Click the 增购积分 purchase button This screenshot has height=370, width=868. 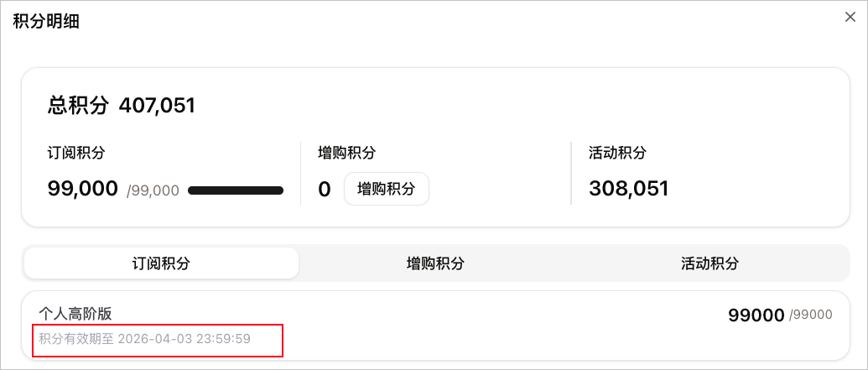386,189
